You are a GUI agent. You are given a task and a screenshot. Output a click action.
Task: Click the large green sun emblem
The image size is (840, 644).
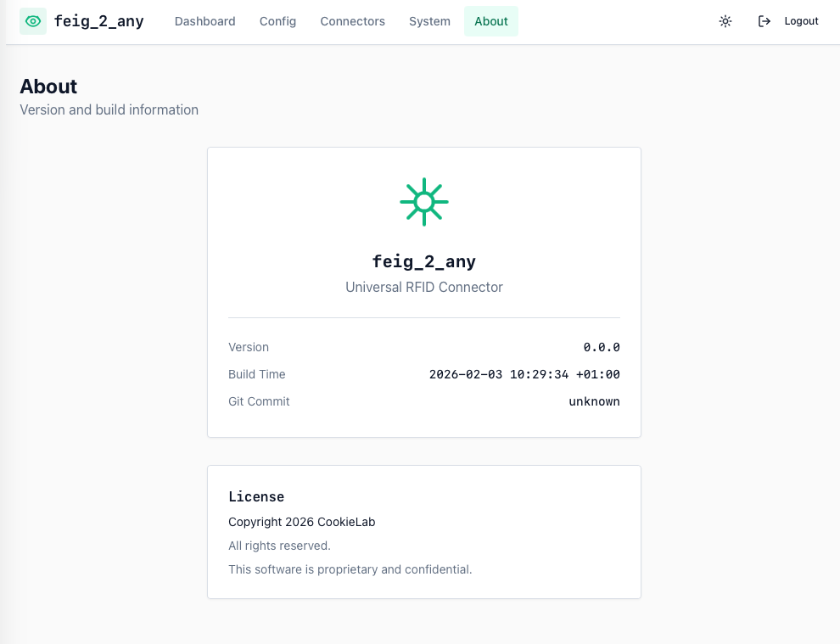[x=424, y=202]
